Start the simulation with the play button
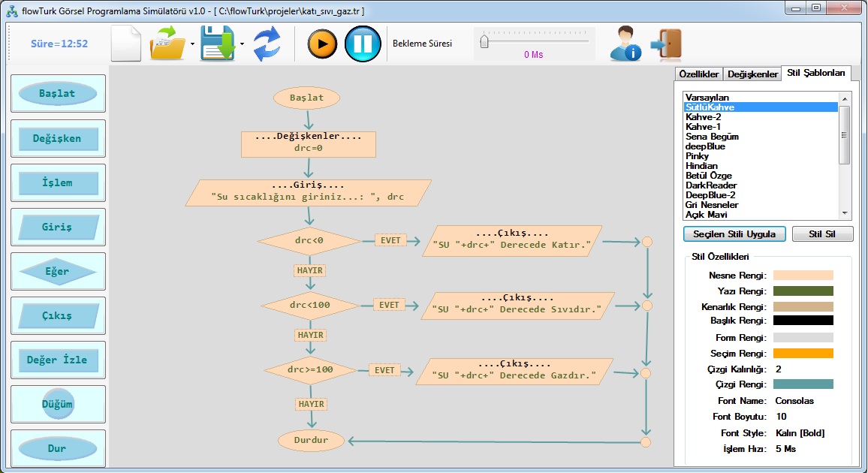The width and height of the screenshot is (868, 473). [322, 44]
